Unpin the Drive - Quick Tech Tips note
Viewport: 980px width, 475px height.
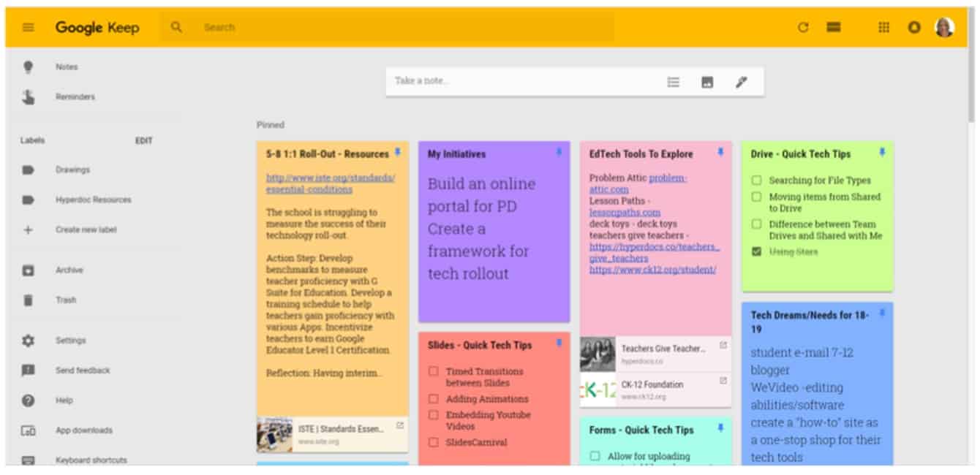coord(882,152)
